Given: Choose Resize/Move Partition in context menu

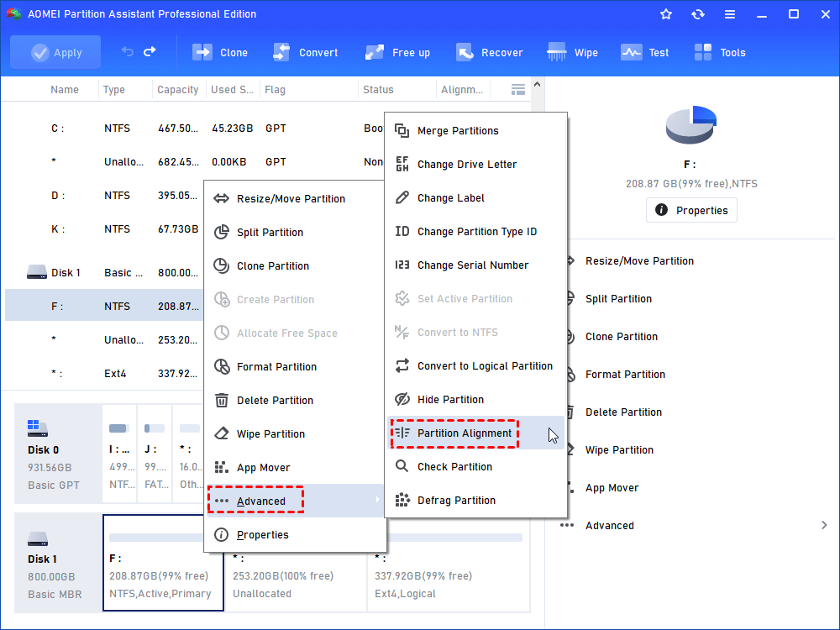Looking at the screenshot, I should pos(291,199).
